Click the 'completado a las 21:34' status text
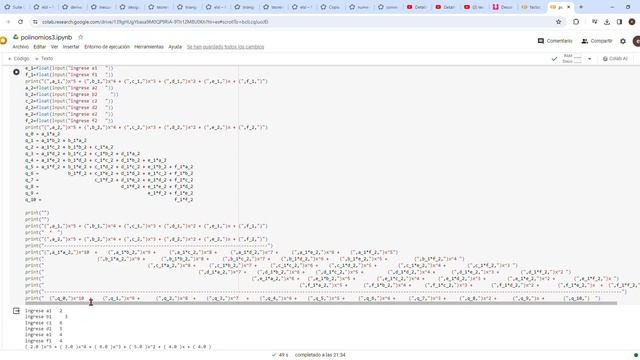The width and height of the screenshot is (640, 360). pyautogui.click(x=320, y=355)
